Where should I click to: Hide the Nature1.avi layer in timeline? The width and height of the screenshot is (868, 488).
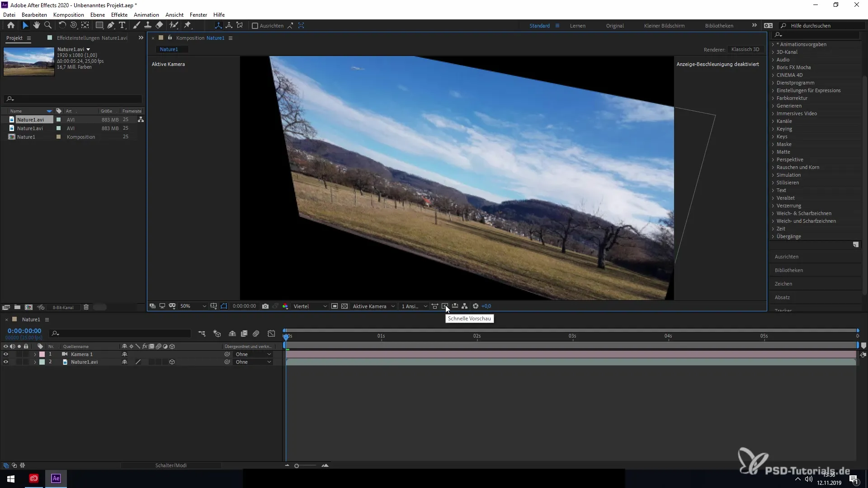click(x=6, y=362)
